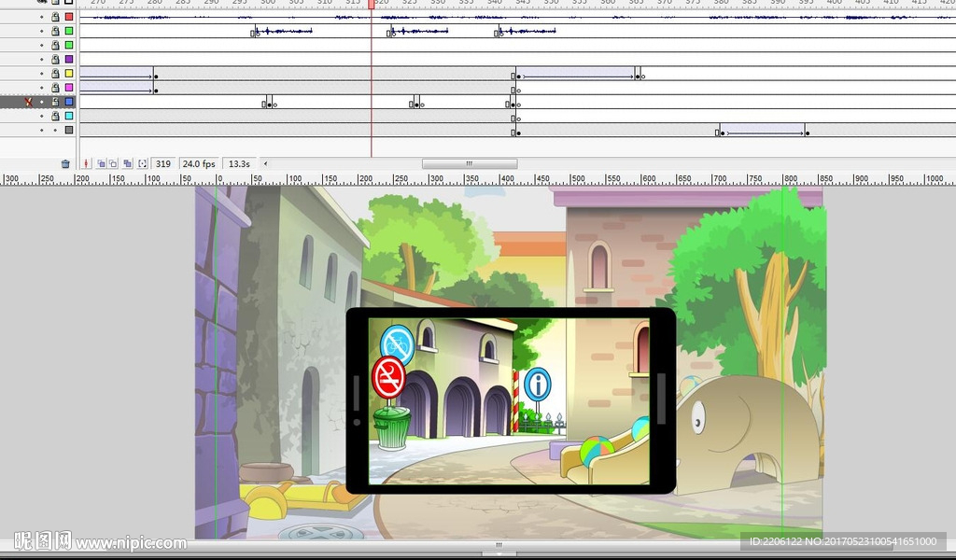Click the no-smoking sign on stage

(388, 377)
